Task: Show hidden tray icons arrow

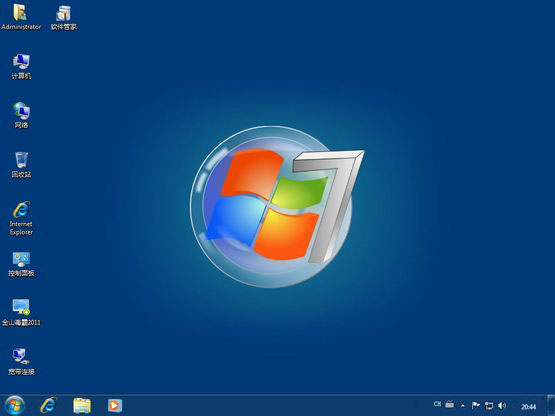Action: point(463,406)
